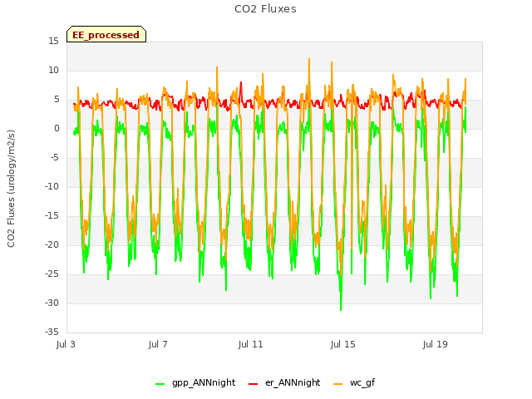Click the green gpp_ANNnight legend swatch
Image resolution: width=532 pixels, height=399 pixels.
160,384
